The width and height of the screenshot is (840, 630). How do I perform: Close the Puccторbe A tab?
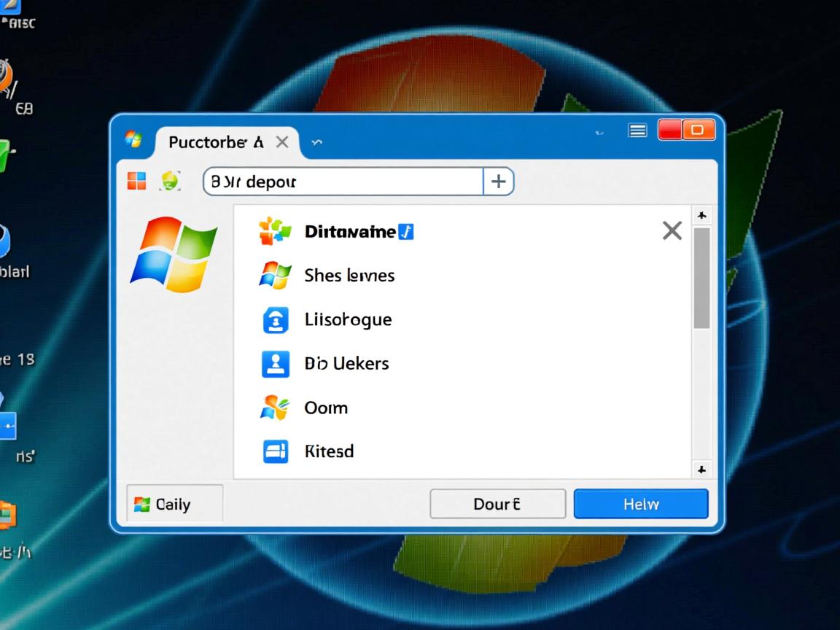click(282, 142)
